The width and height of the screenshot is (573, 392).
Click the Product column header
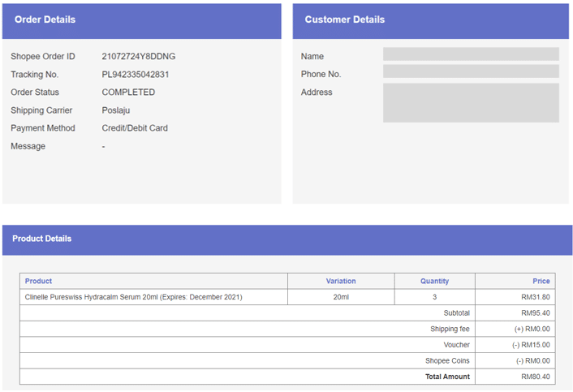coord(38,281)
